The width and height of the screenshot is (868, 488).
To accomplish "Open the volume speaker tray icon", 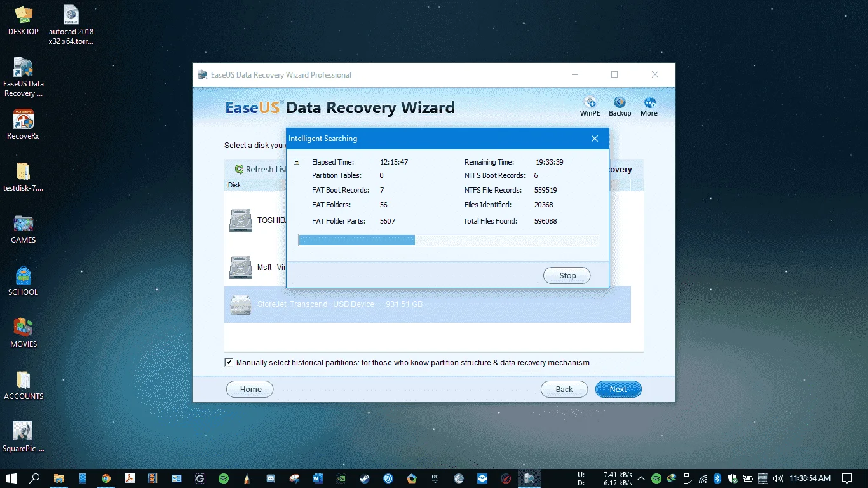I will click(x=778, y=478).
